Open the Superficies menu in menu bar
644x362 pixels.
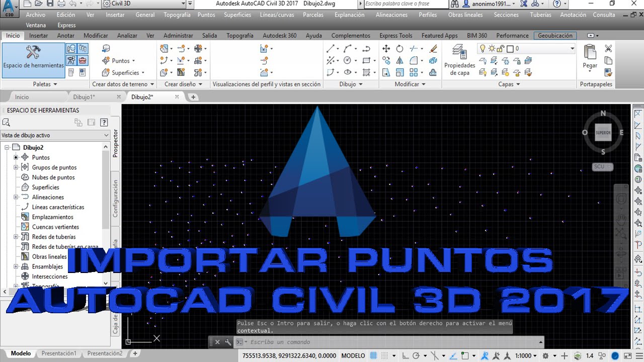click(x=237, y=15)
